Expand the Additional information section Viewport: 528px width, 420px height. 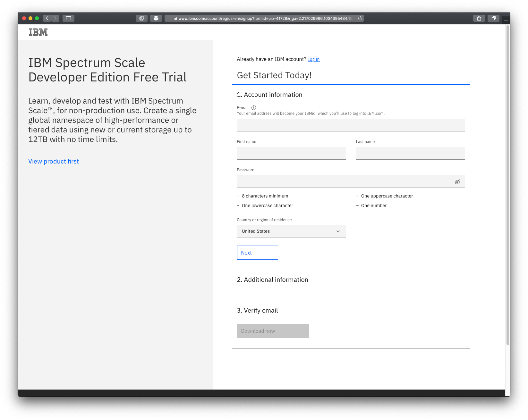(x=272, y=280)
